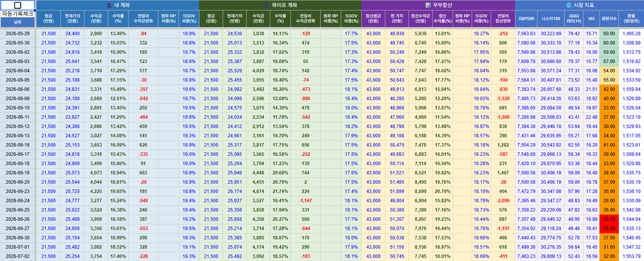The height and width of the screenshot is (261, 644).
Task: Click the 나스닥100 value 30,660.60
Action: 551,61
